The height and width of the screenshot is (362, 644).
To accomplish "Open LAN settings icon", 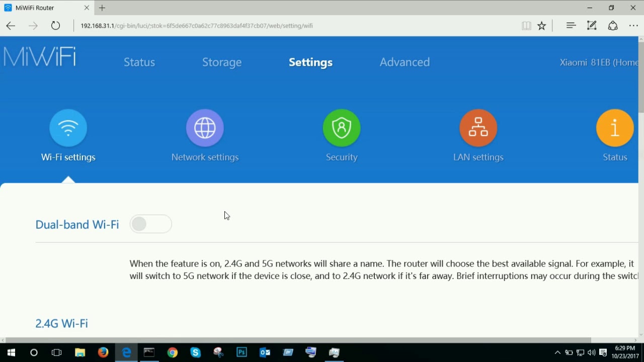I will [478, 128].
